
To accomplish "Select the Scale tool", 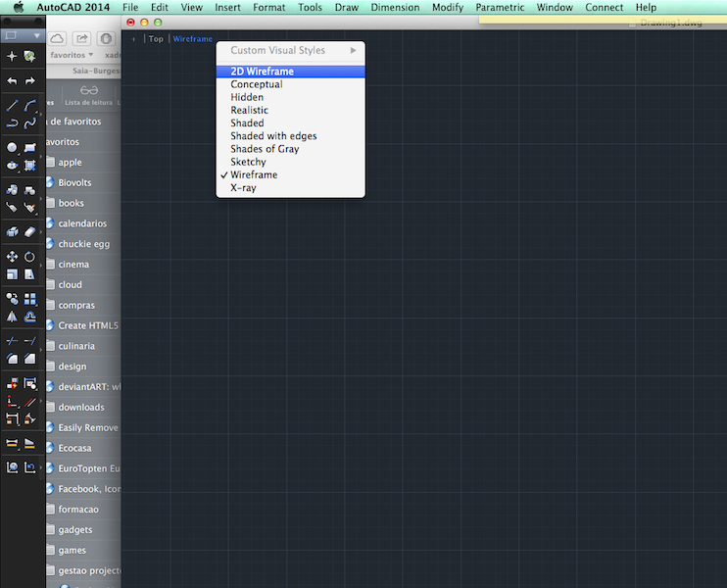I will tap(12, 274).
